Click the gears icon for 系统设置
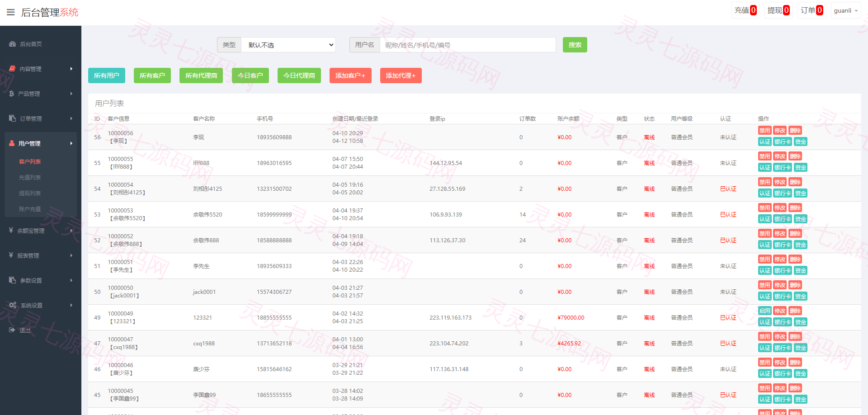 13,305
